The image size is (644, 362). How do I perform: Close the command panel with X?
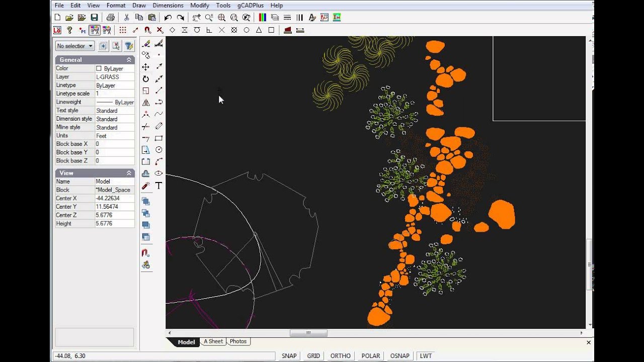(589, 342)
